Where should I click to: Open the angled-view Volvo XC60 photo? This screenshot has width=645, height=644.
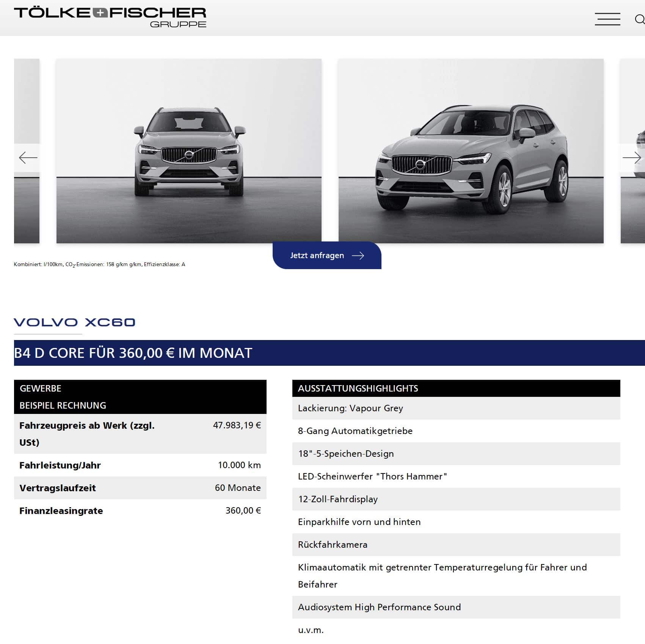pyautogui.click(x=471, y=151)
